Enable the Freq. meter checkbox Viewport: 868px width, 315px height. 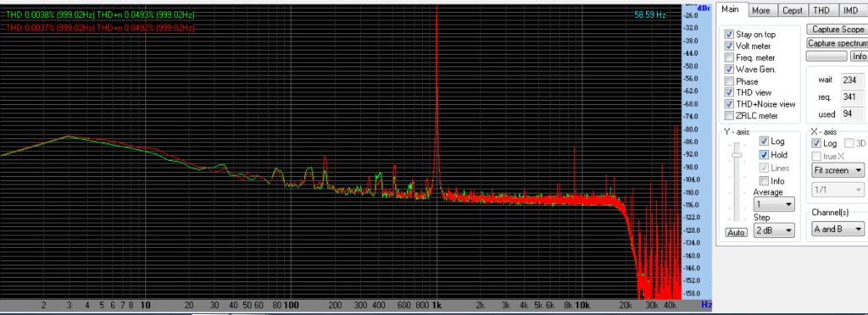[x=729, y=58]
